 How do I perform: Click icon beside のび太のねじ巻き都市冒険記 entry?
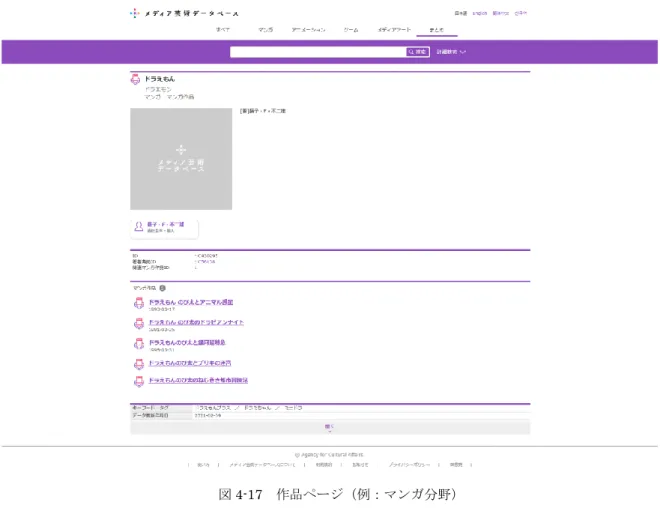tap(139, 381)
